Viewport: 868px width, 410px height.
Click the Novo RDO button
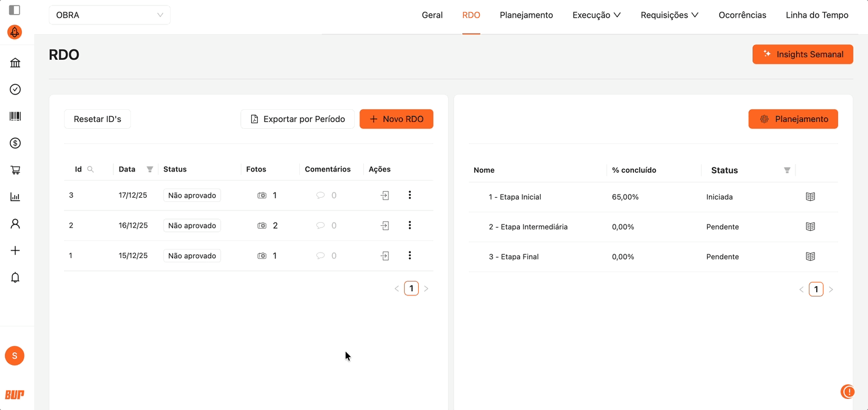(396, 119)
